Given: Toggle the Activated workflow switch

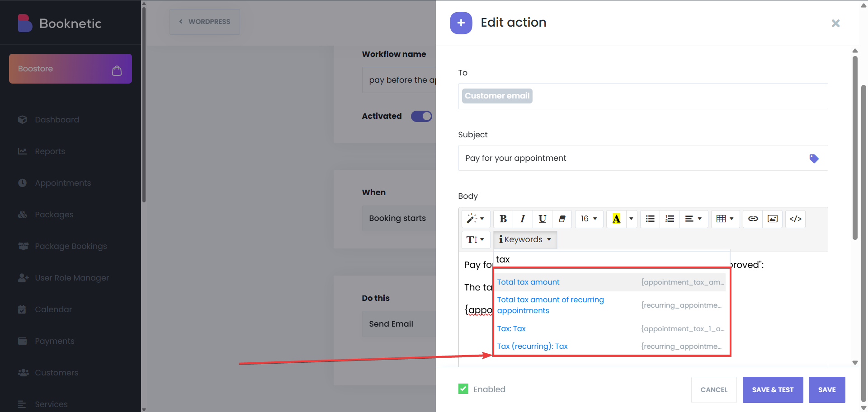Looking at the screenshot, I should [421, 116].
